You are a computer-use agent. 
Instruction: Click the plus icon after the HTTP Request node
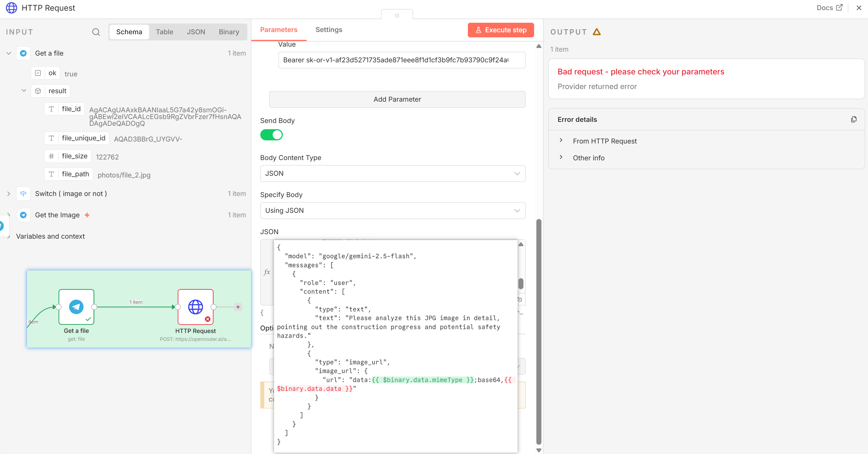(x=238, y=307)
